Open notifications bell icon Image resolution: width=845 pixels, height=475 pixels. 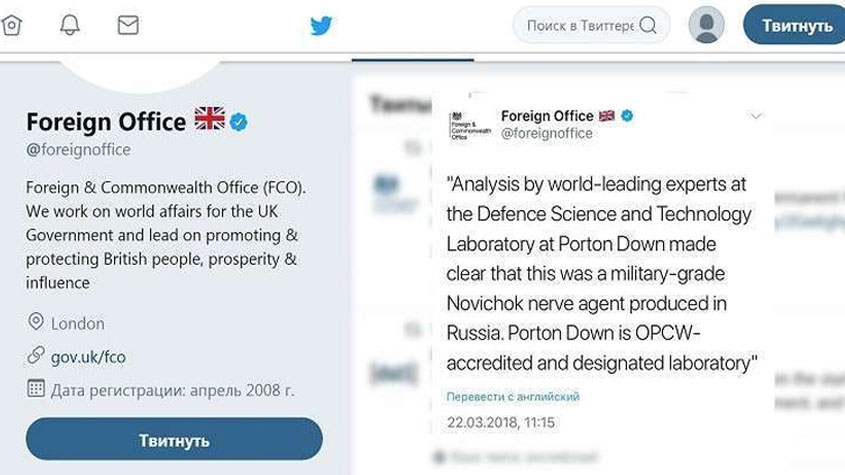[69, 25]
